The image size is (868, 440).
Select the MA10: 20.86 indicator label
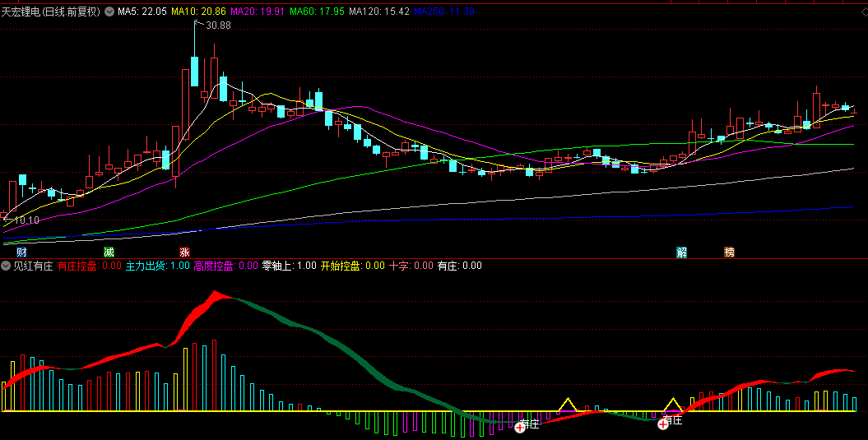pos(198,11)
